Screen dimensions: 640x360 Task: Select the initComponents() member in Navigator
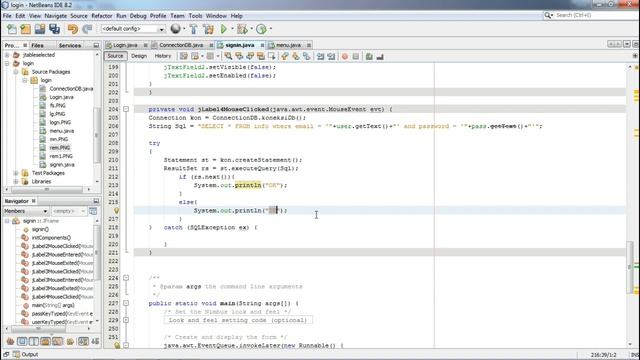(51, 238)
